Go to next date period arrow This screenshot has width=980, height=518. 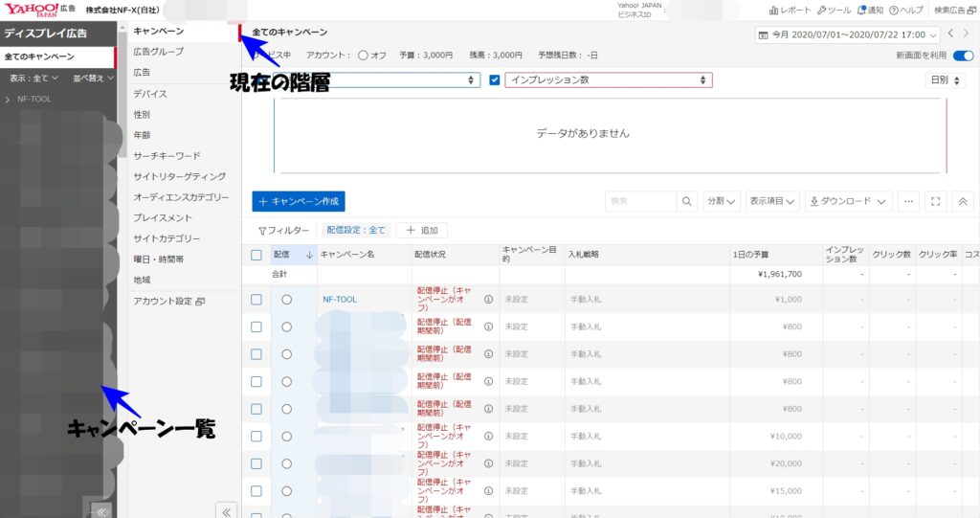[967, 34]
